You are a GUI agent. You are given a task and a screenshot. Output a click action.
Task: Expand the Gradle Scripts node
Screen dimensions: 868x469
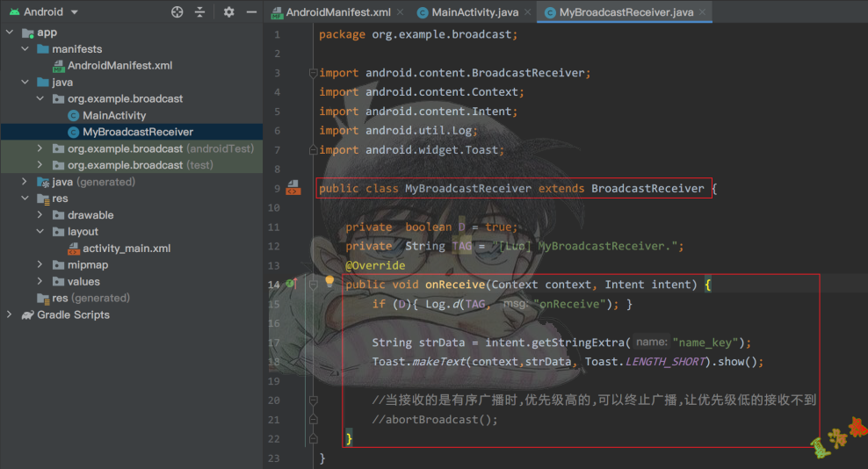pos(10,314)
